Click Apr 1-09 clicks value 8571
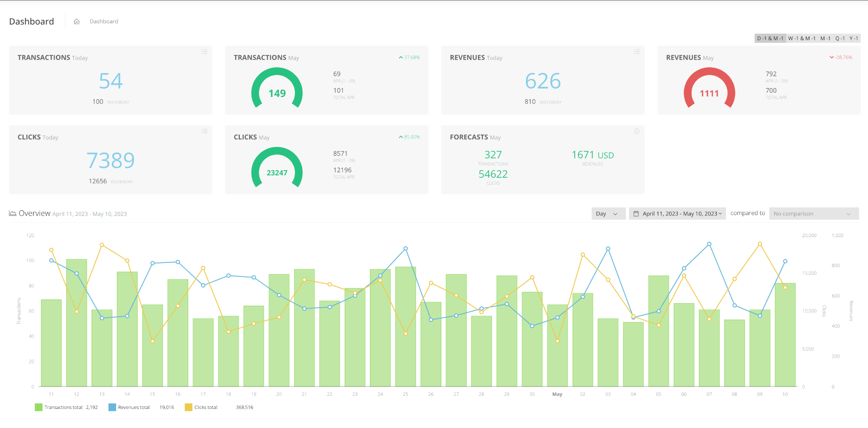868x428 pixels. click(x=340, y=154)
